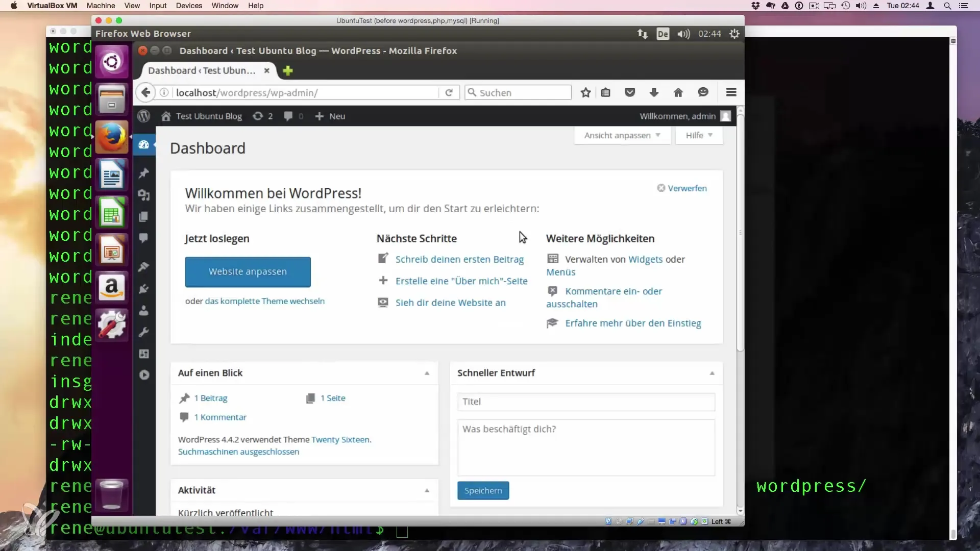Image resolution: width=980 pixels, height=551 pixels.
Task: Open Willkommen, admin account menu
Action: tap(685, 116)
